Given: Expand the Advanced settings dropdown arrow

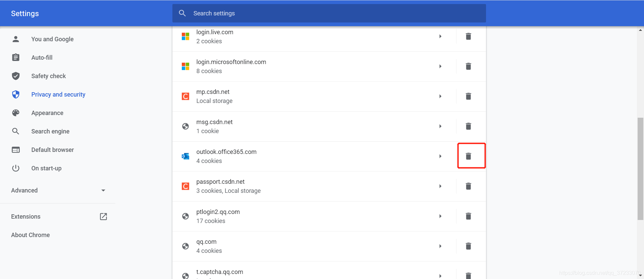Looking at the screenshot, I should 103,190.
